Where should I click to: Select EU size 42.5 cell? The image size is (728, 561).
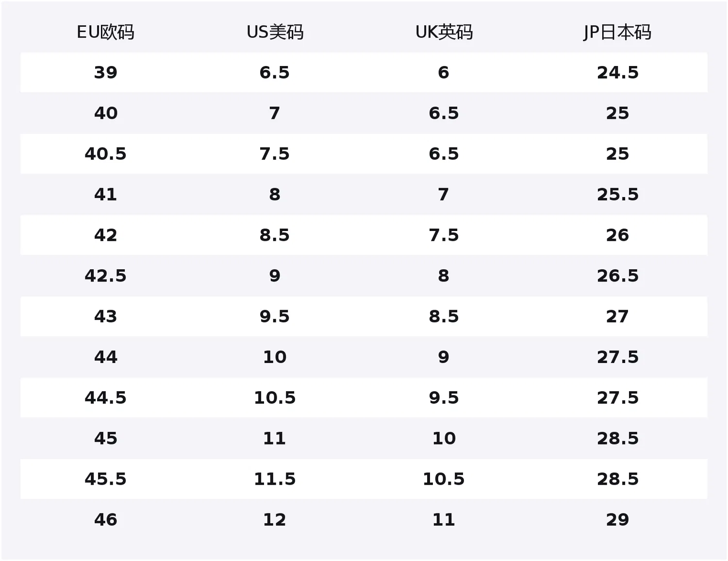105,276
